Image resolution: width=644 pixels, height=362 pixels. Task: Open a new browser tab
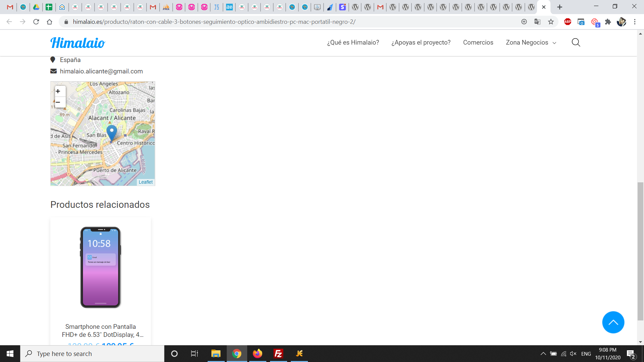(x=559, y=7)
